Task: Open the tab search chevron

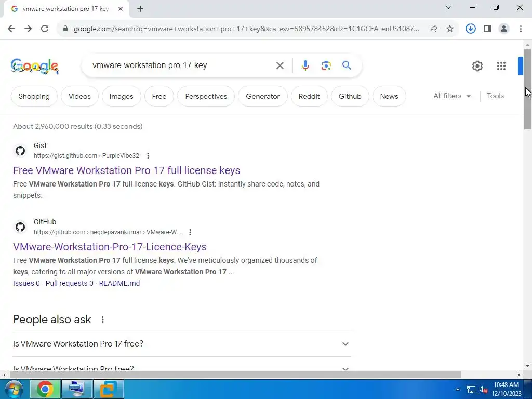Action: point(448,7)
